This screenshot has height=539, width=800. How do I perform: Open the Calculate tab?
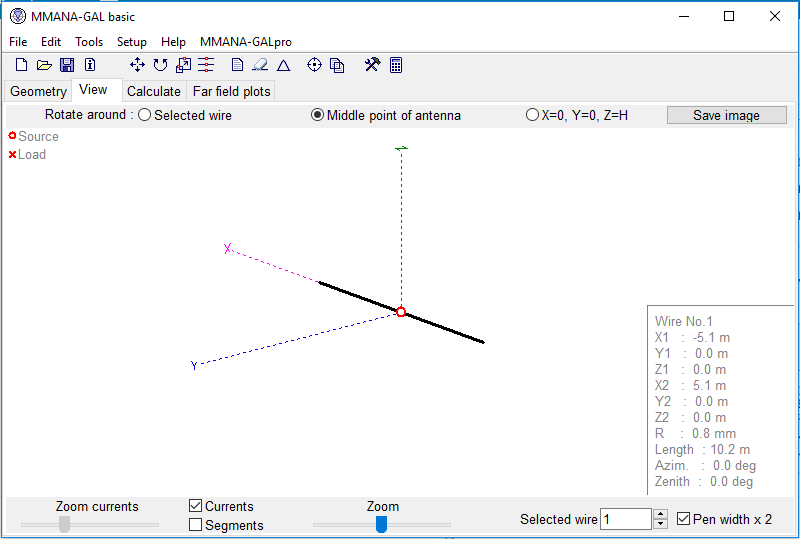[x=153, y=91]
